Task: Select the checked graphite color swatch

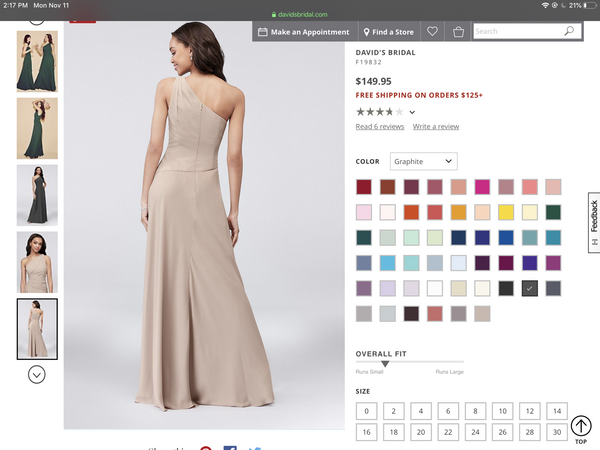Action: (530, 289)
